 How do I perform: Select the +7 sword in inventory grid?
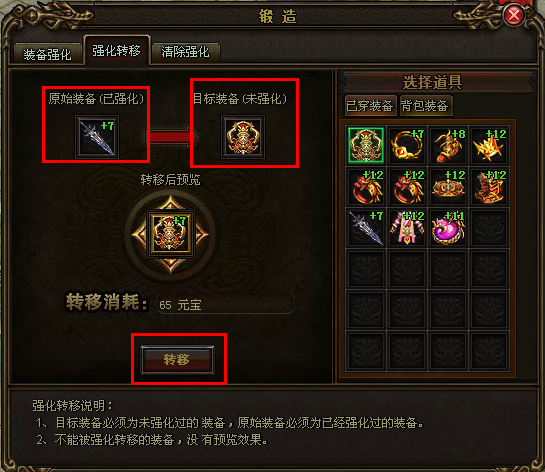366,227
